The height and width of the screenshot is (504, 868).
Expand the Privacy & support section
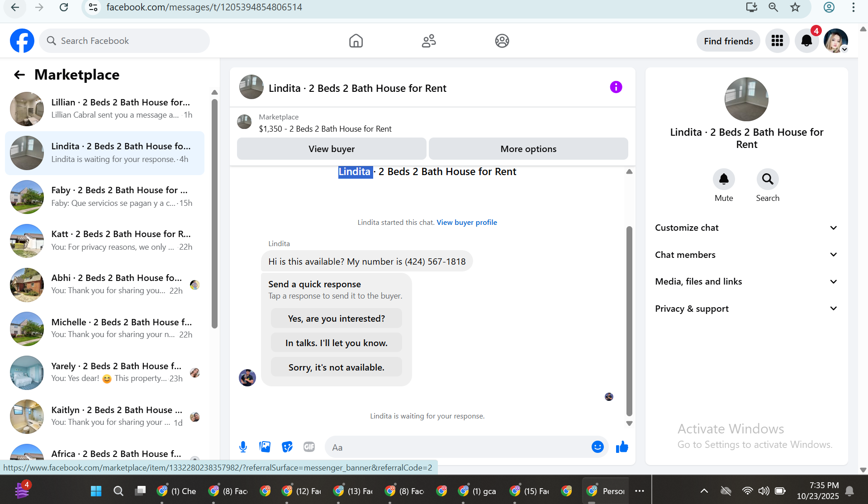[746, 309]
